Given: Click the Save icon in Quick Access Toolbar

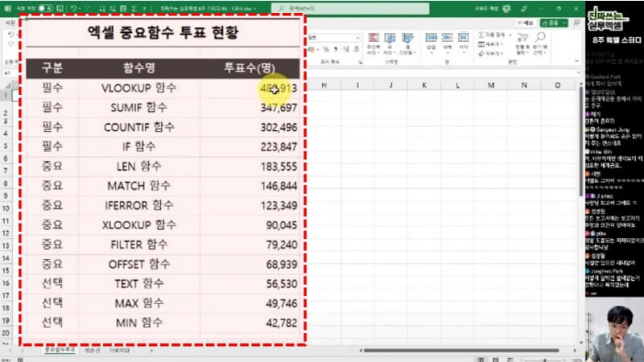Looking at the screenshot, I should pyautogui.click(x=60, y=8).
